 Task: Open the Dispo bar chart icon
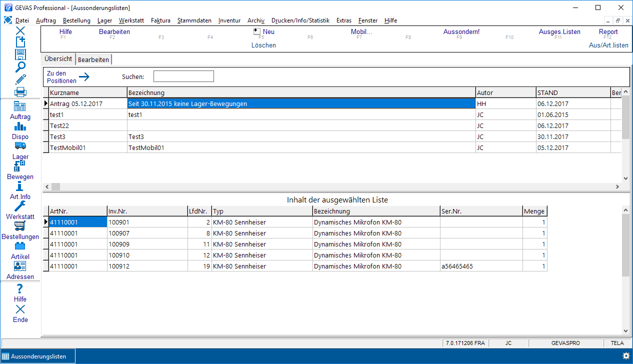point(20,126)
